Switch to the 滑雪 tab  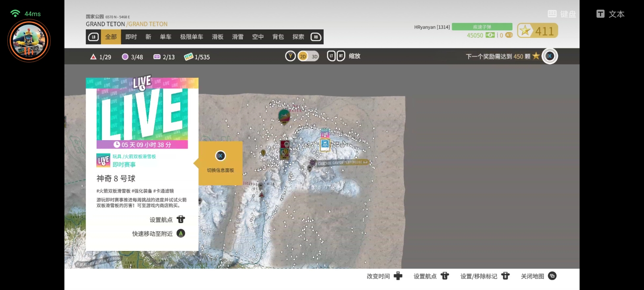coord(238,37)
